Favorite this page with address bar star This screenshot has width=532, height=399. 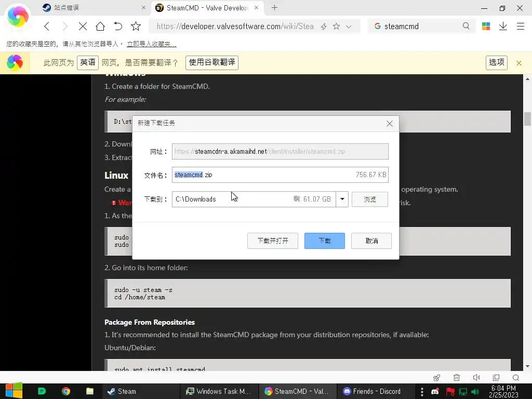tap(336, 26)
